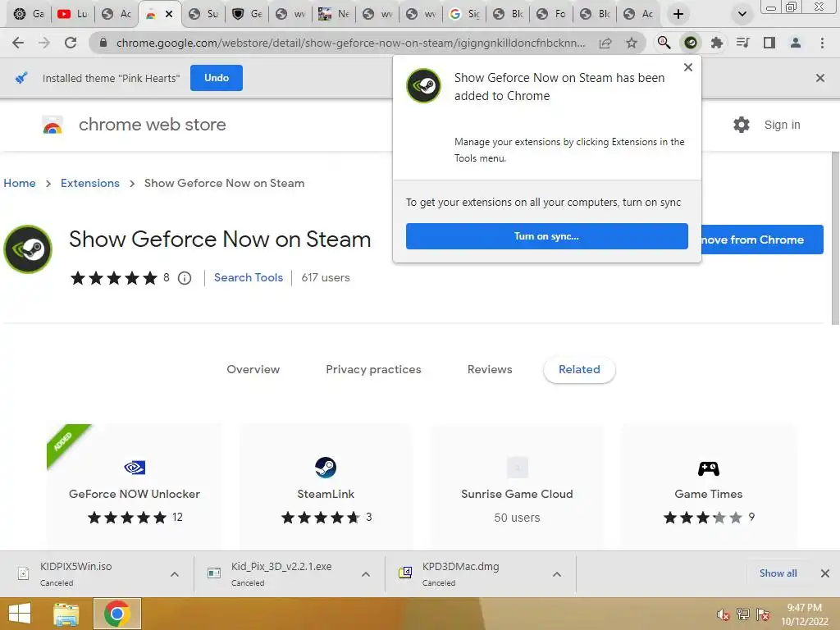
Task: Click the Show Geforce Now on Steam logo
Action: [x=28, y=249]
